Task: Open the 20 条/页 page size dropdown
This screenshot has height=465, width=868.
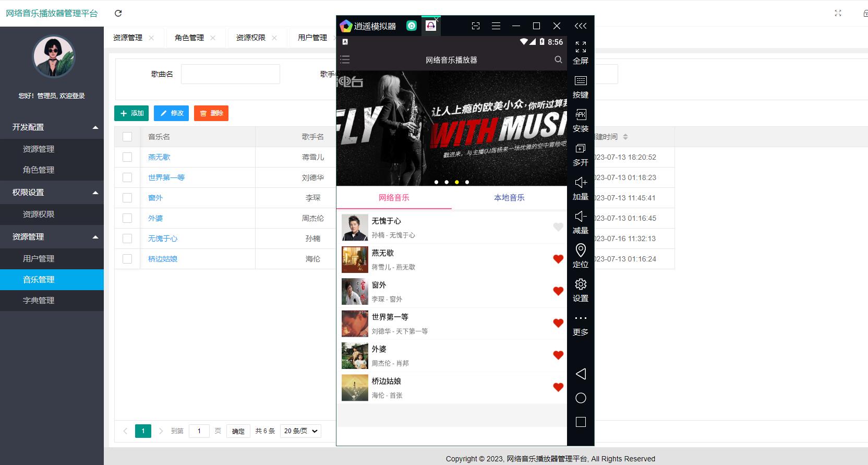Action: (300, 431)
